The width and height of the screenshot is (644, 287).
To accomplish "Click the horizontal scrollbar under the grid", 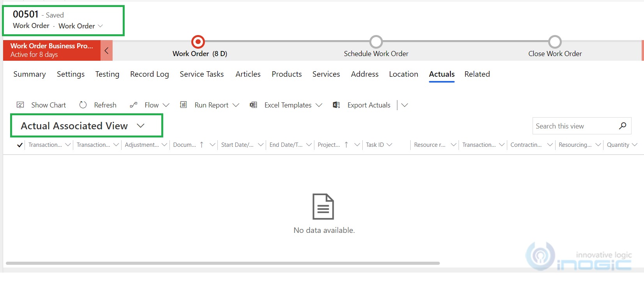I will coord(223,263).
